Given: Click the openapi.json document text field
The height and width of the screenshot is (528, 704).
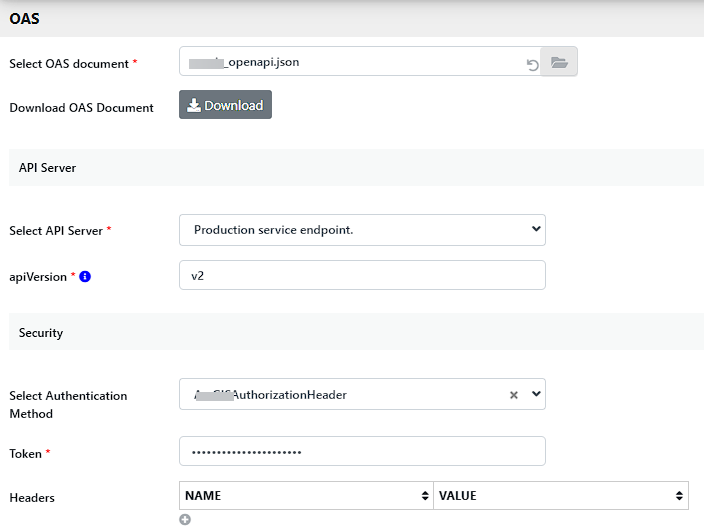Looking at the screenshot, I should pos(350,62).
